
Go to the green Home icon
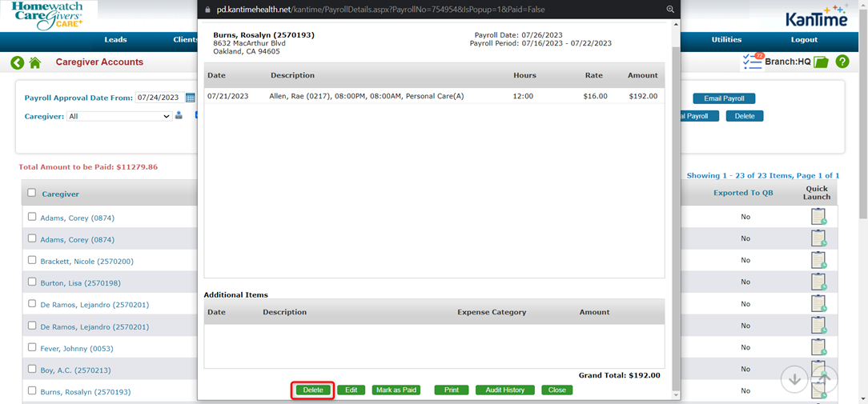pos(34,62)
